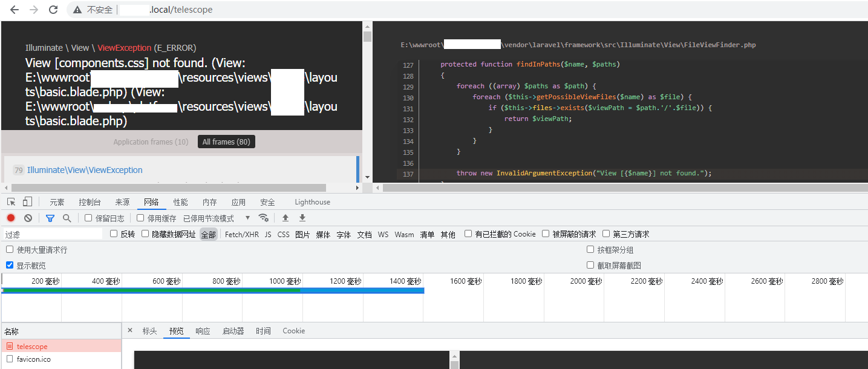Screen dimensions: 868x369
Task: Reload the page in browser toolbar
Action: [53, 10]
